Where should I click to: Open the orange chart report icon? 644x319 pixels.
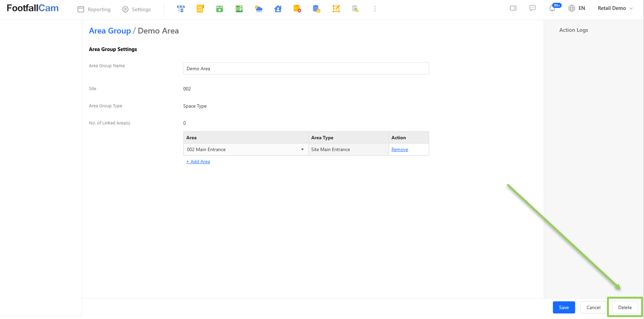coord(200,9)
